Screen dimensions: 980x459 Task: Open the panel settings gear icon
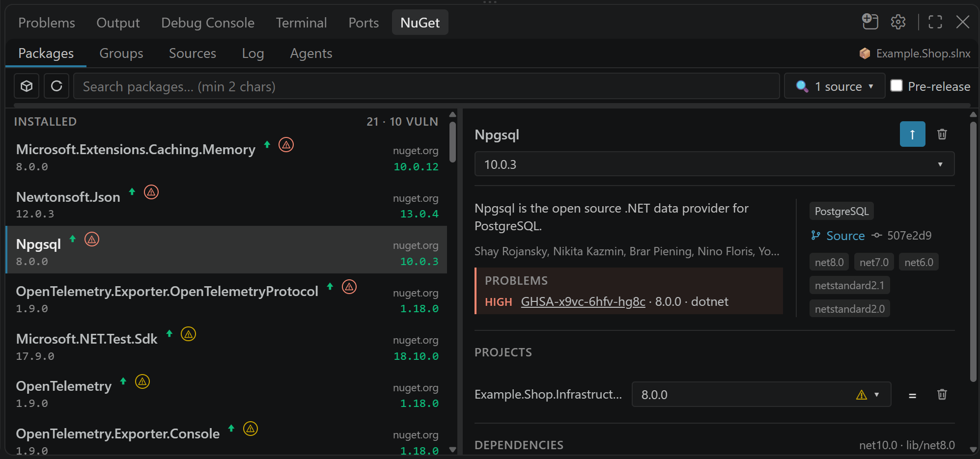(898, 22)
